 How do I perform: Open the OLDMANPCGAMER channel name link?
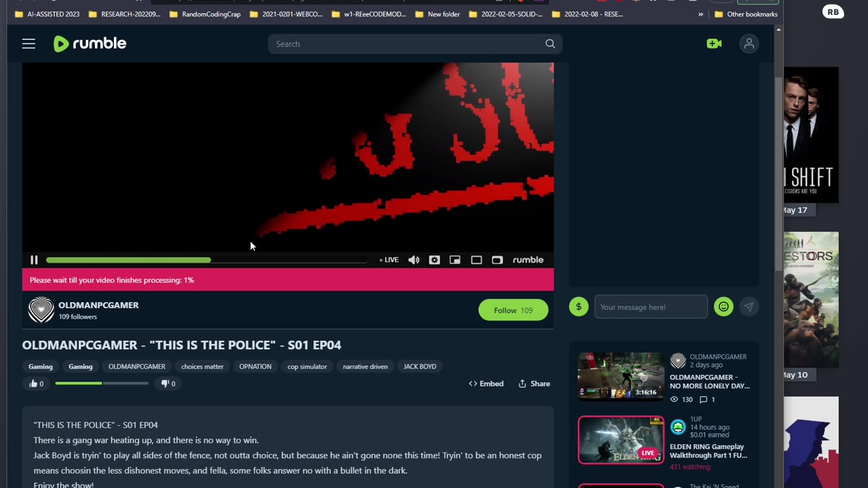pos(98,305)
